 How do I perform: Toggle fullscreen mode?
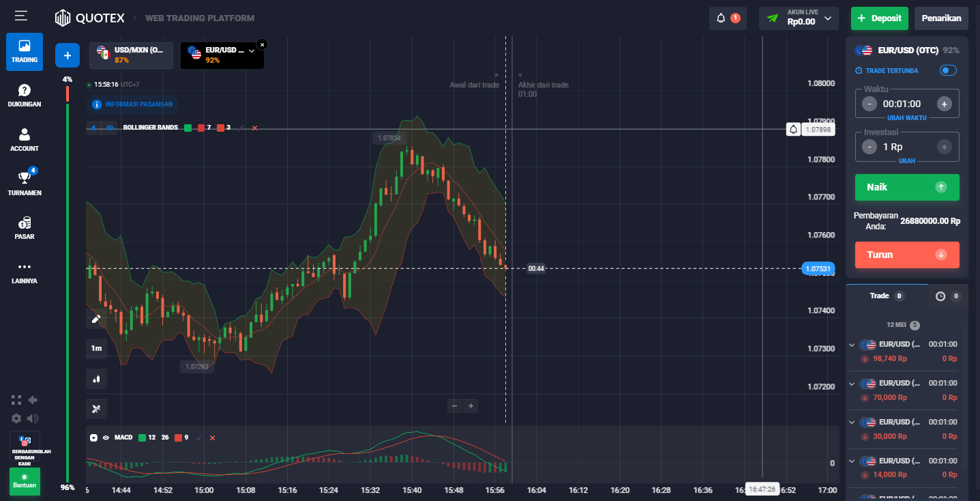[16, 400]
